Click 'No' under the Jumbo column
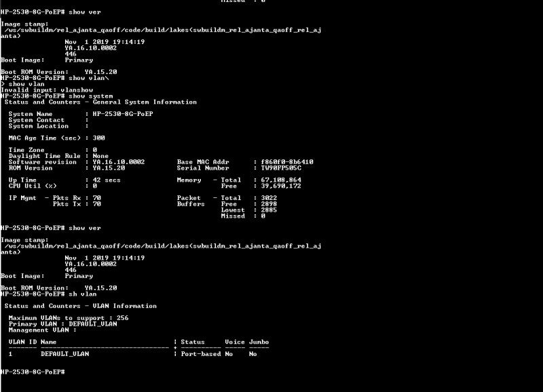This screenshot has height=392, width=543. click(x=253, y=354)
